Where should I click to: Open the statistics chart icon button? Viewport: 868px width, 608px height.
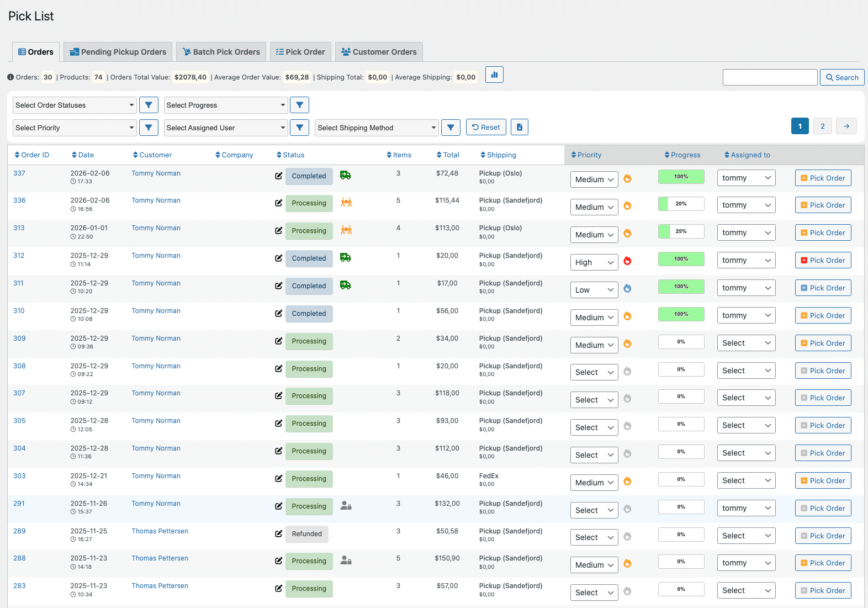[494, 75]
